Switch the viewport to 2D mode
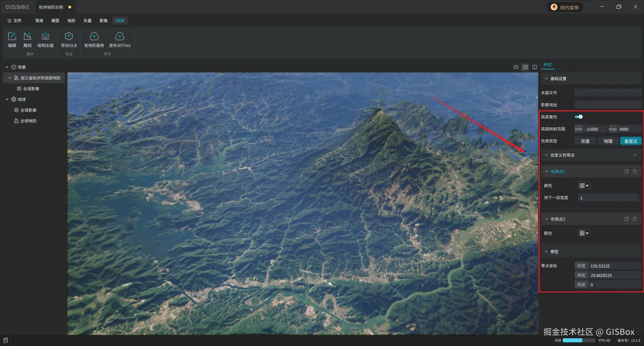644x346 pixels. click(x=516, y=67)
